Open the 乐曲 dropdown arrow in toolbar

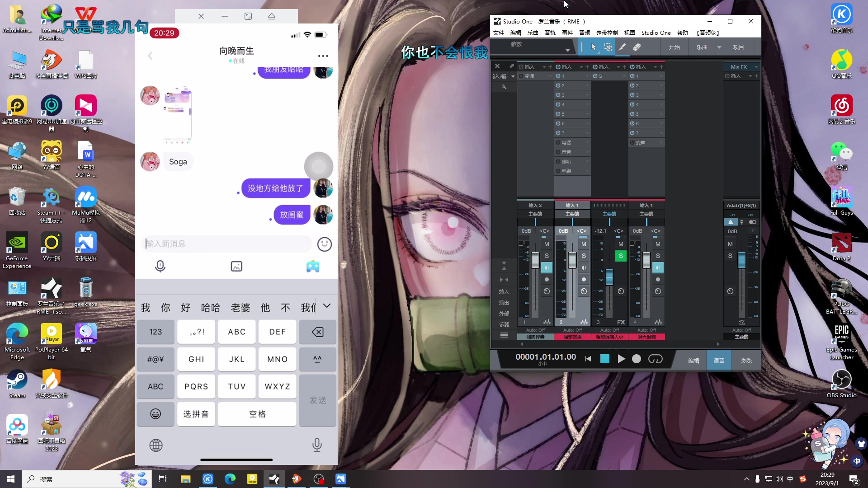pyautogui.click(x=719, y=47)
